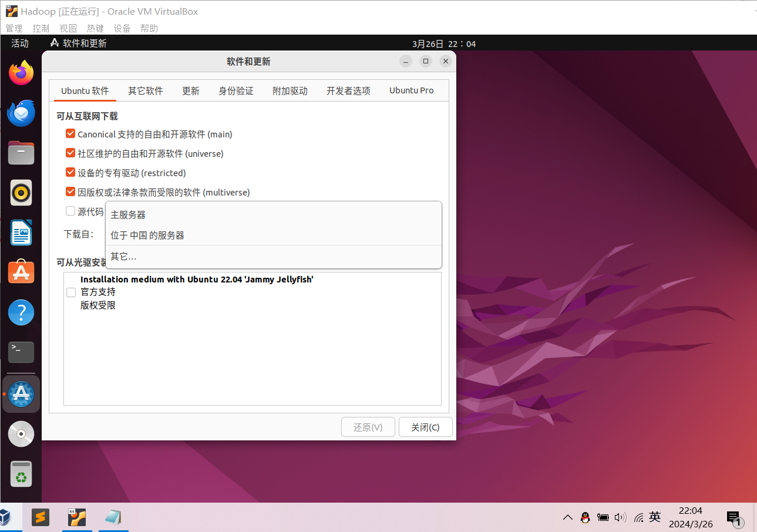
Task: Click the 版权受限 text in medium list
Action: coord(98,305)
